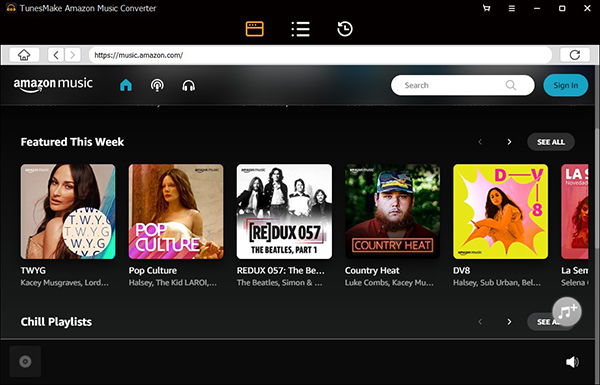Click the Pop Culture title link

tap(153, 271)
